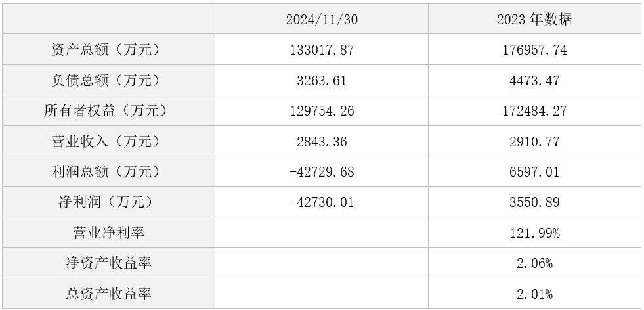Image resolution: width=644 pixels, height=310 pixels.
Task: Select the 2.06% return value
Action: pos(534,263)
